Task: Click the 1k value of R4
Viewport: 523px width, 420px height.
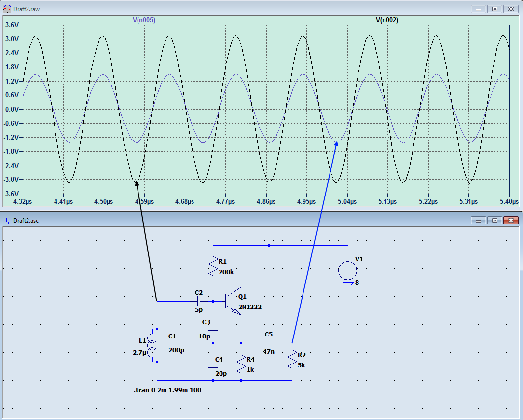Action: (x=250, y=370)
